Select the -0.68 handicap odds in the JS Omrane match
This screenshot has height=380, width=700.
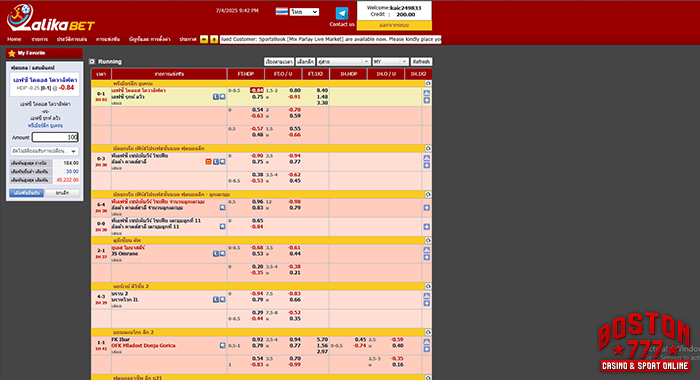(257, 247)
